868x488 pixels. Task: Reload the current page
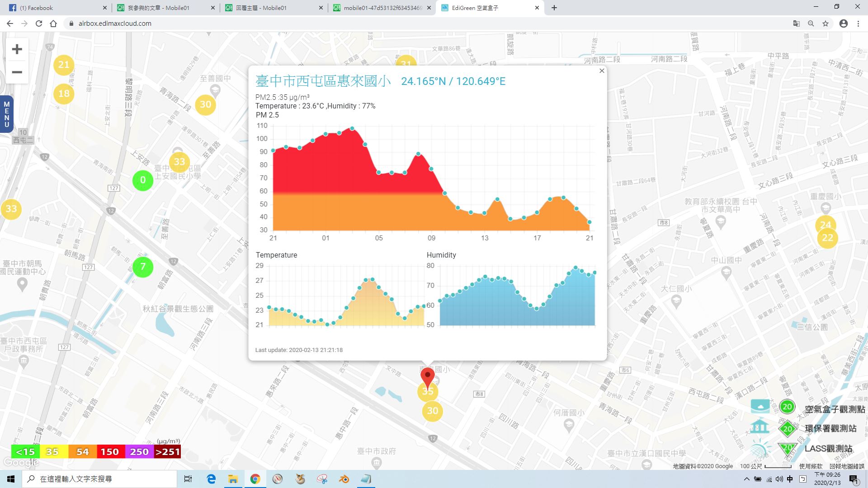pos(39,23)
